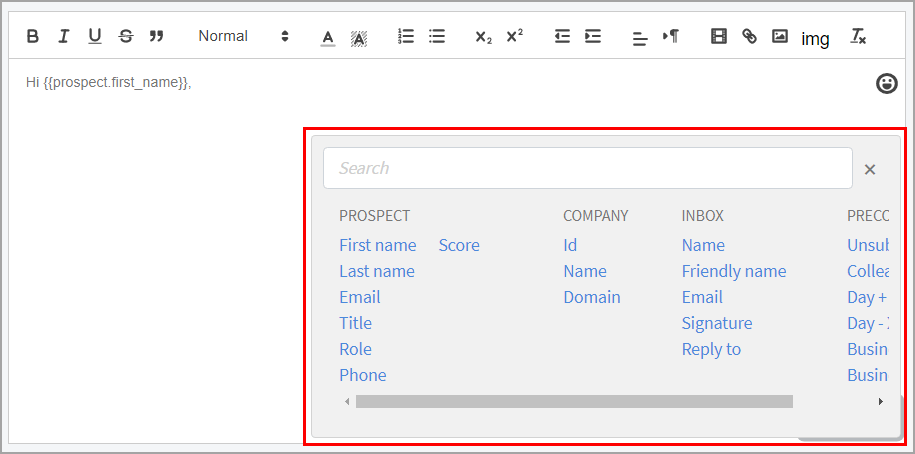Open the text alignment dropdown
Screen dimensions: 915x454
tap(640, 38)
